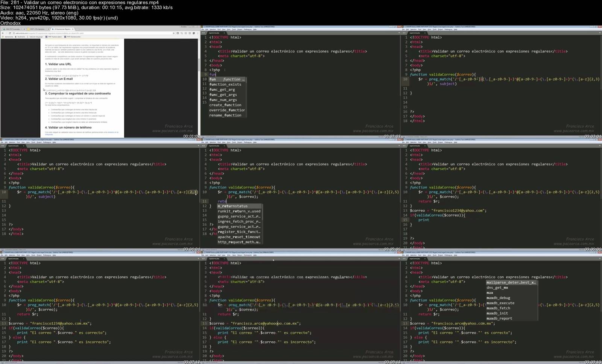The height and width of the screenshot is (364, 602).
Task: Open the code frame stamped 00:04:04
Action: pos(100,194)
